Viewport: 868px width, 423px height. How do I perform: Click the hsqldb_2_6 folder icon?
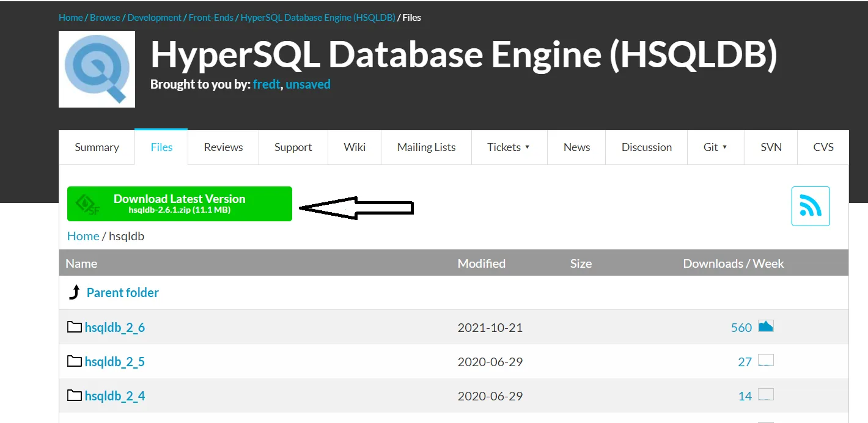click(75, 327)
